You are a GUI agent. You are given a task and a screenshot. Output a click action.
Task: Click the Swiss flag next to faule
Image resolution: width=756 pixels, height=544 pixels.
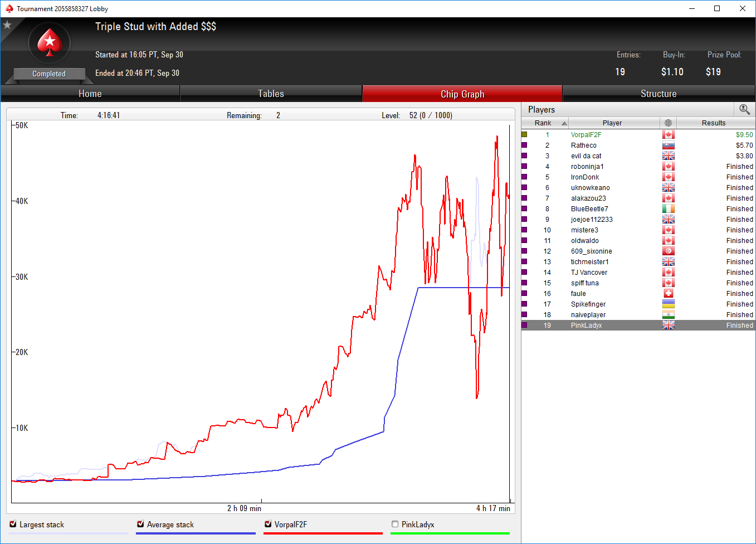pyautogui.click(x=669, y=293)
